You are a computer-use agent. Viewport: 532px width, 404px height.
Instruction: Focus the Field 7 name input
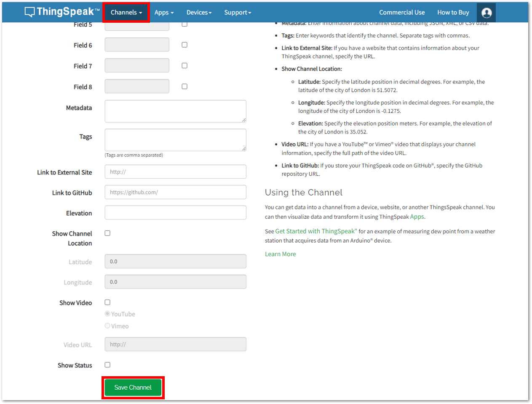pos(137,65)
